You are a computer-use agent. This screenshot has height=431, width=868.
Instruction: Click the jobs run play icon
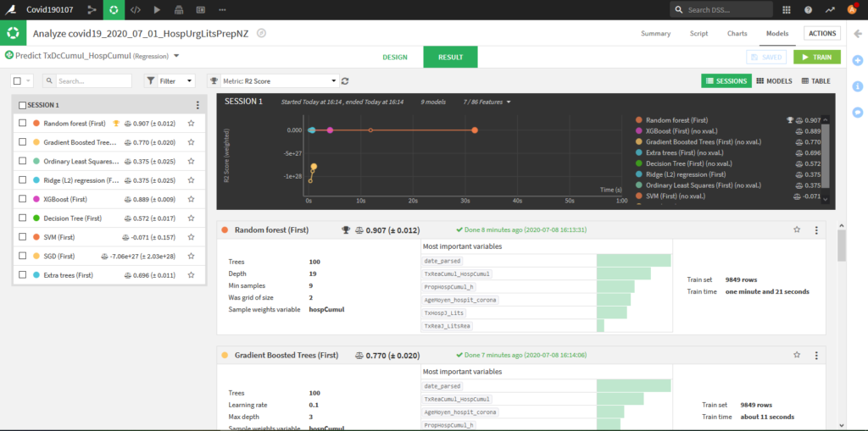tap(157, 10)
